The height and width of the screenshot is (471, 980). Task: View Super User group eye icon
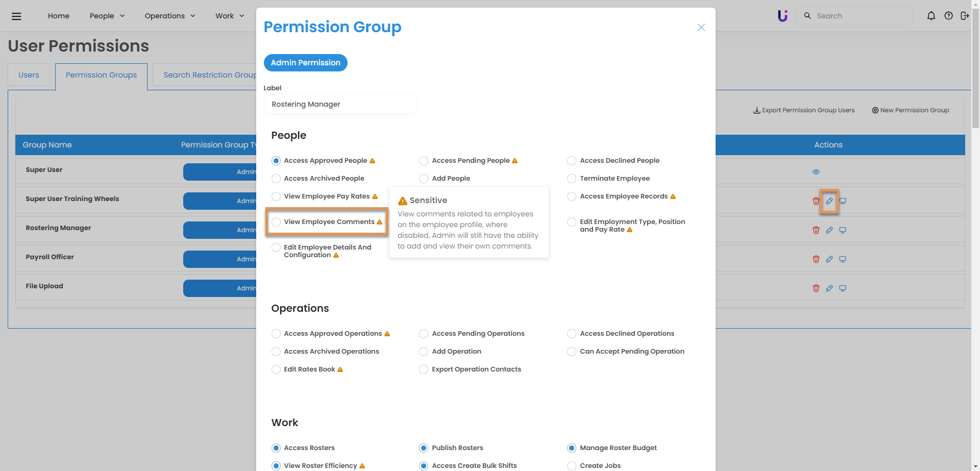tap(816, 172)
